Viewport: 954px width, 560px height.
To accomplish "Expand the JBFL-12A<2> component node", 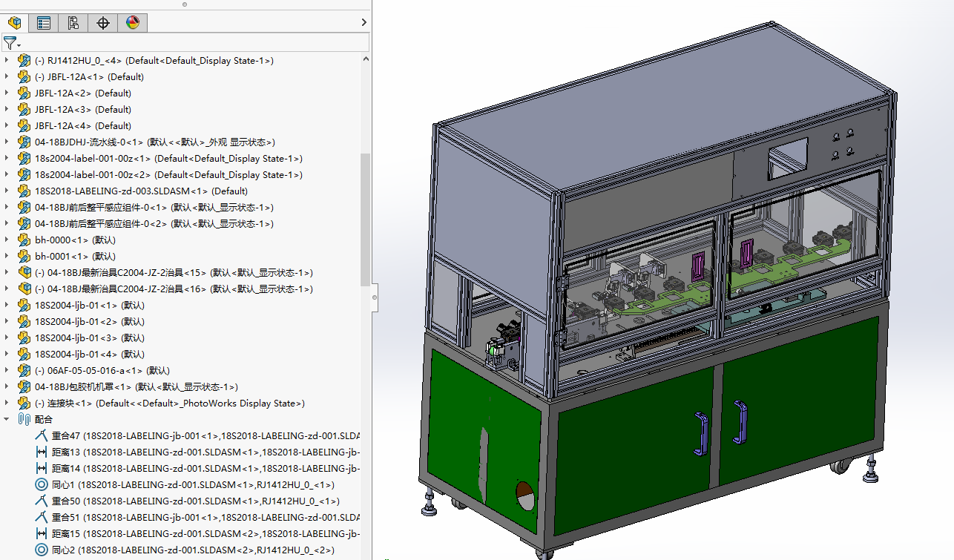I will (7, 93).
